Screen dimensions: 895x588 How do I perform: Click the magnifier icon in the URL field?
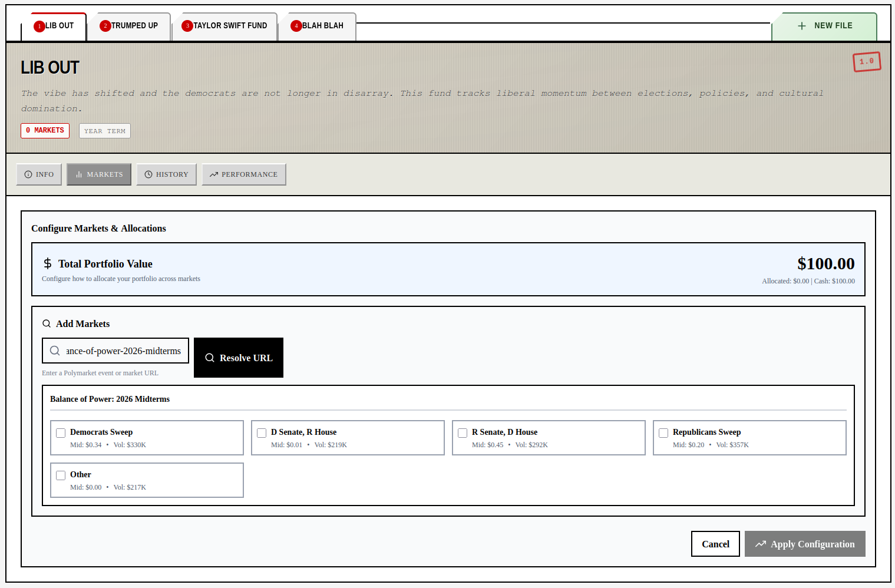[55, 351]
